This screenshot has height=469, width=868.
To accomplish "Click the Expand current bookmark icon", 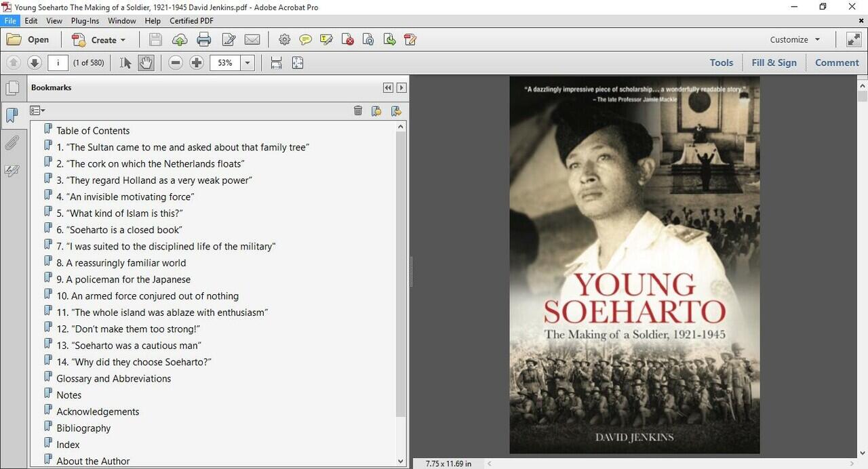I will 396,110.
